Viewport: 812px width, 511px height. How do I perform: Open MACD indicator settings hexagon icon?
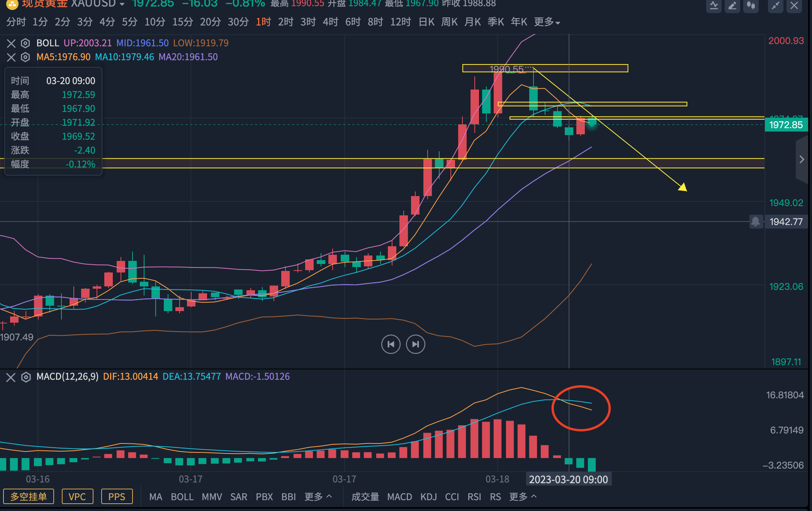(26, 377)
